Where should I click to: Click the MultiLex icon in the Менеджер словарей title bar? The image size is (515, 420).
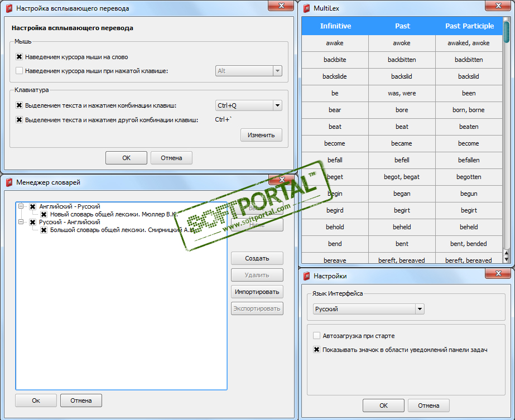pyautogui.click(x=9, y=182)
